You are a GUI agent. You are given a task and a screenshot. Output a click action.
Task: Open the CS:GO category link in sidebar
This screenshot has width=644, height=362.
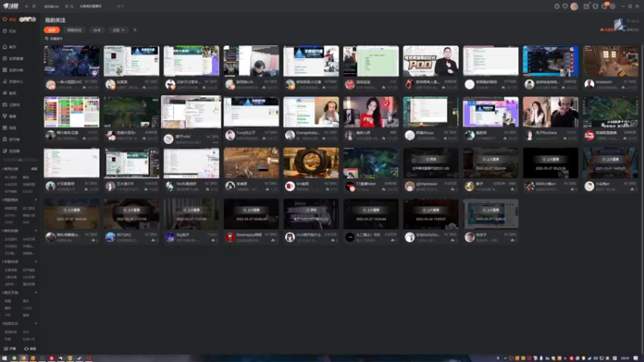point(27,191)
